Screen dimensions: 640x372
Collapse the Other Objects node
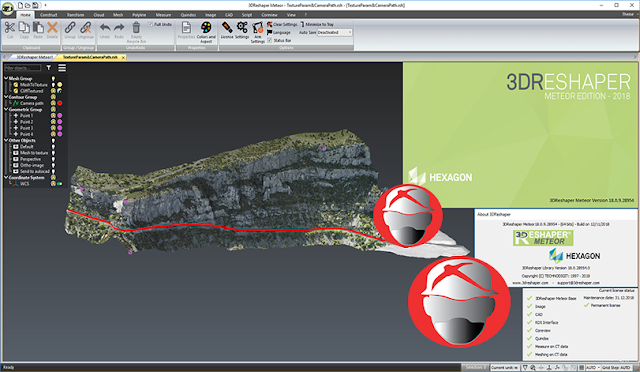(6, 140)
